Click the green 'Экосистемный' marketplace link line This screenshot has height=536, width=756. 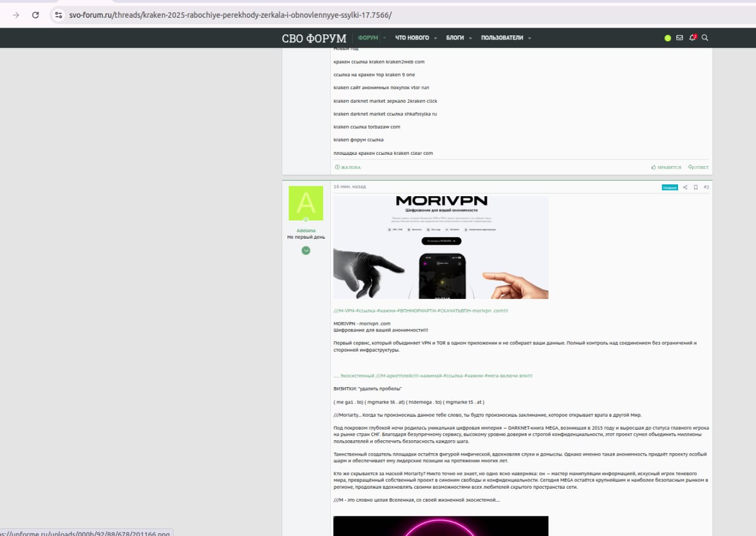(x=433, y=376)
